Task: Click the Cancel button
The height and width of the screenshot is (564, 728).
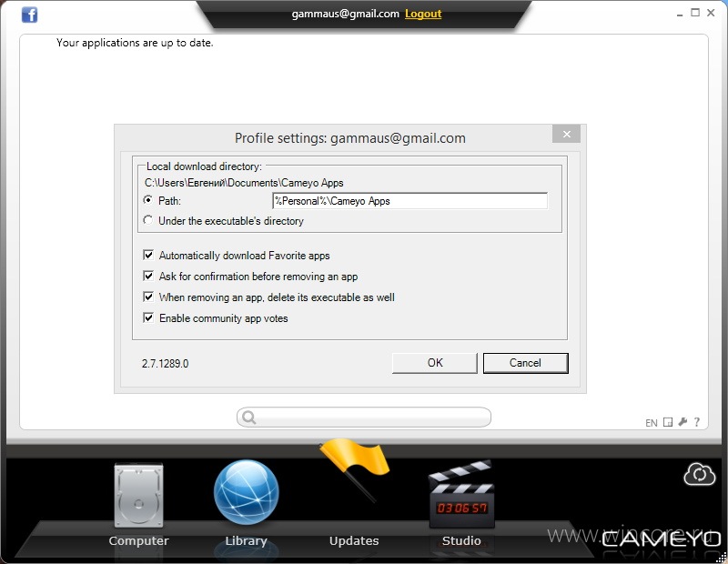Action: pyautogui.click(x=526, y=363)
